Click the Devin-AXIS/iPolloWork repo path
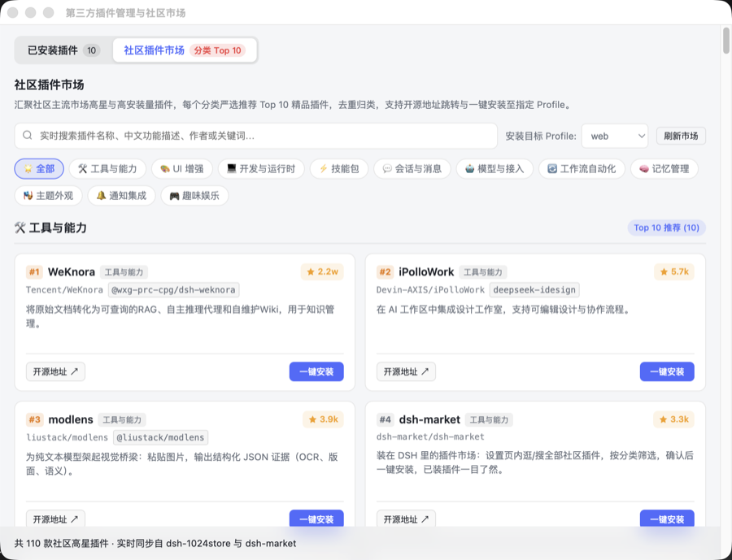Viewport: 732px width, 560px height. pos(430,290)
